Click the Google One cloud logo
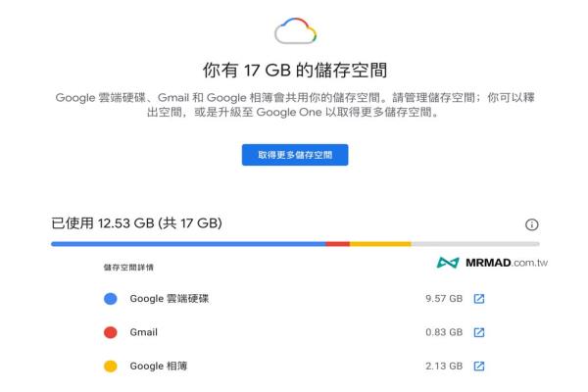The image size is (588, 392). tap(296, 30)
